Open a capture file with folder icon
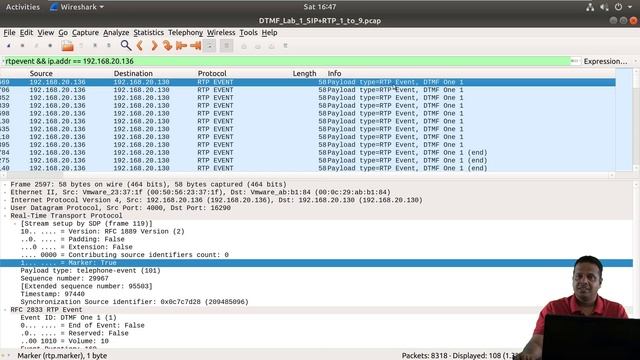The image size is (640, 360). pos(67,46)
